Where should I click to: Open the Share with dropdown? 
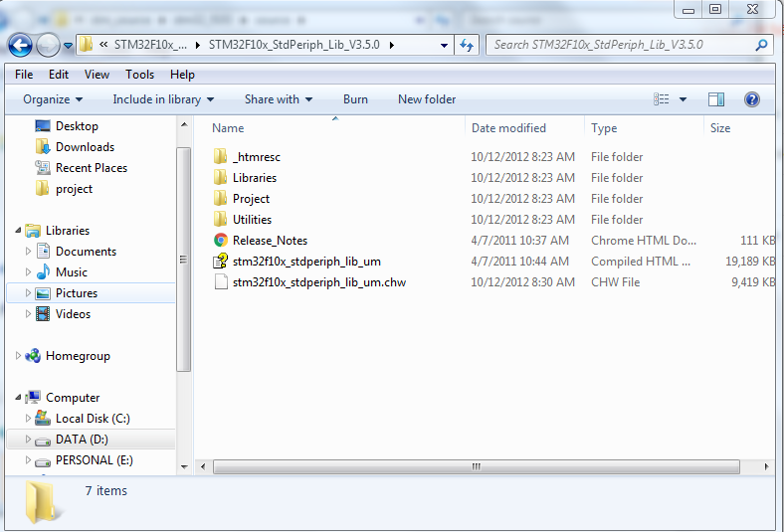(279, 99)
